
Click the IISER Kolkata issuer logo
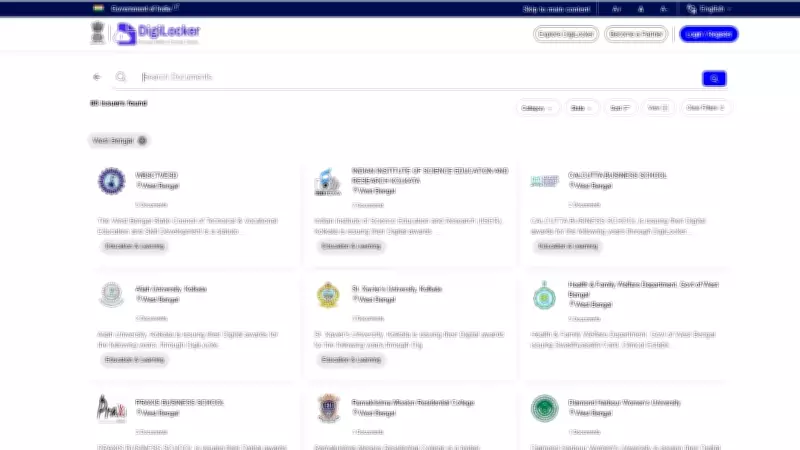click(328, 182)
